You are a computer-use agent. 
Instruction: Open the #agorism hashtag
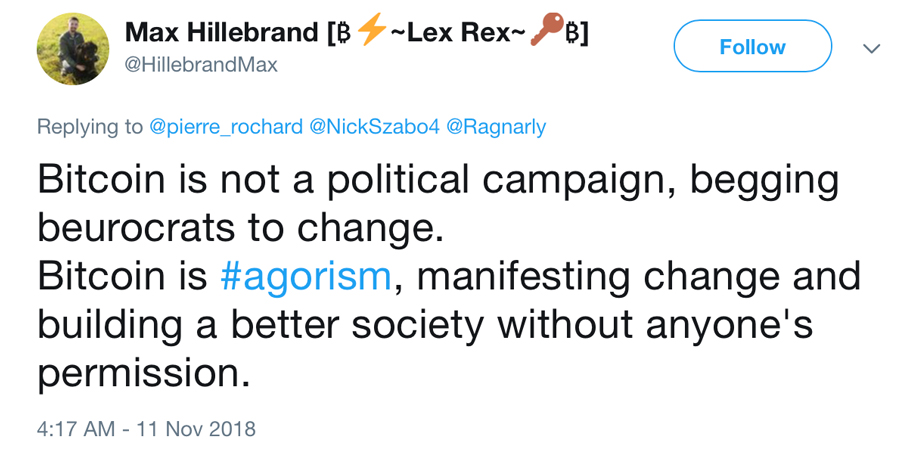(305, 277)
